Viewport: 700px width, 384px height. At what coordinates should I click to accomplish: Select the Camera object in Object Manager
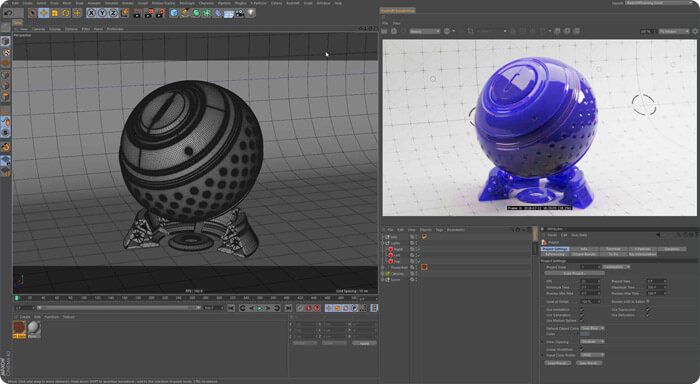tap(396, 273)
